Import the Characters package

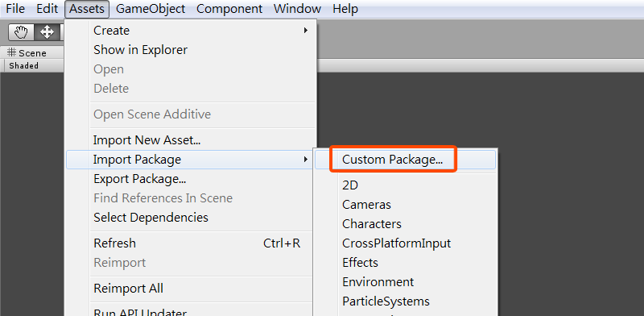coord(406,224)
